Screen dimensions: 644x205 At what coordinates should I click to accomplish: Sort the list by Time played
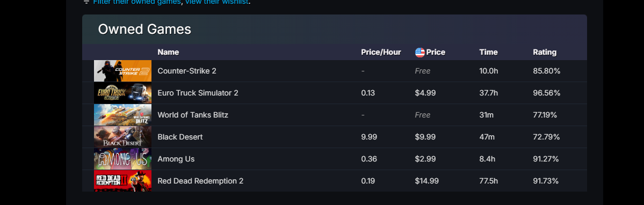[488, 52]
